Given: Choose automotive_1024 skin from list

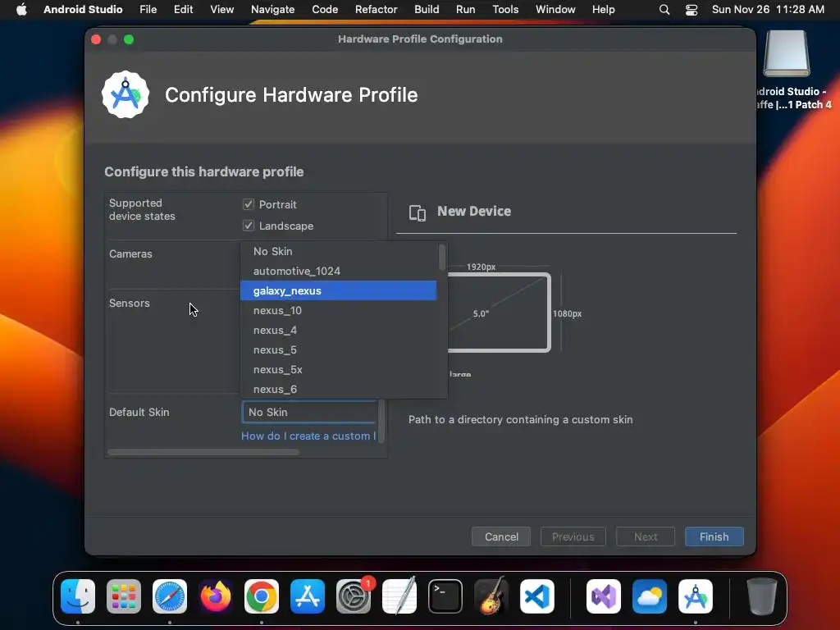Looking at the screenshot, I should [339, 271].
